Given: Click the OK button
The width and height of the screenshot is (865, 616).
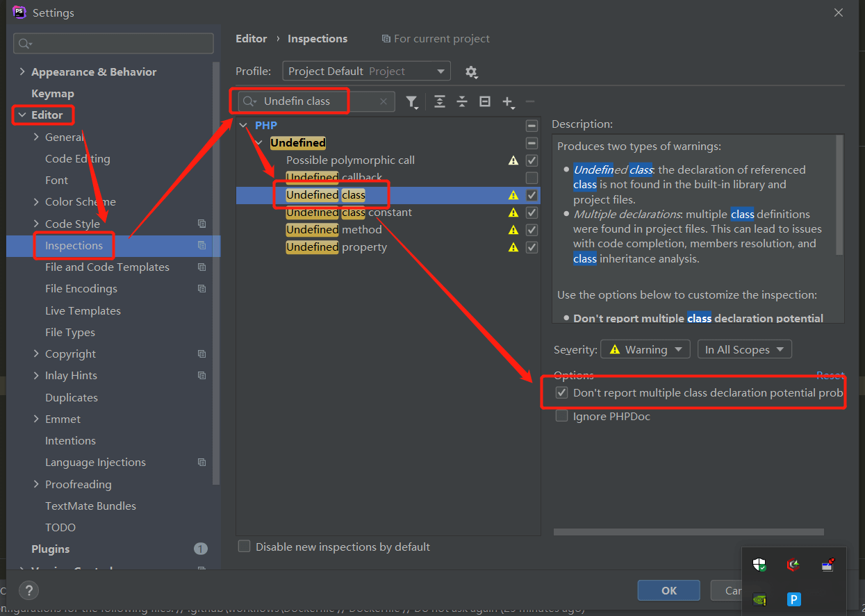Looking at the screenshot, I should pos(668,590).
